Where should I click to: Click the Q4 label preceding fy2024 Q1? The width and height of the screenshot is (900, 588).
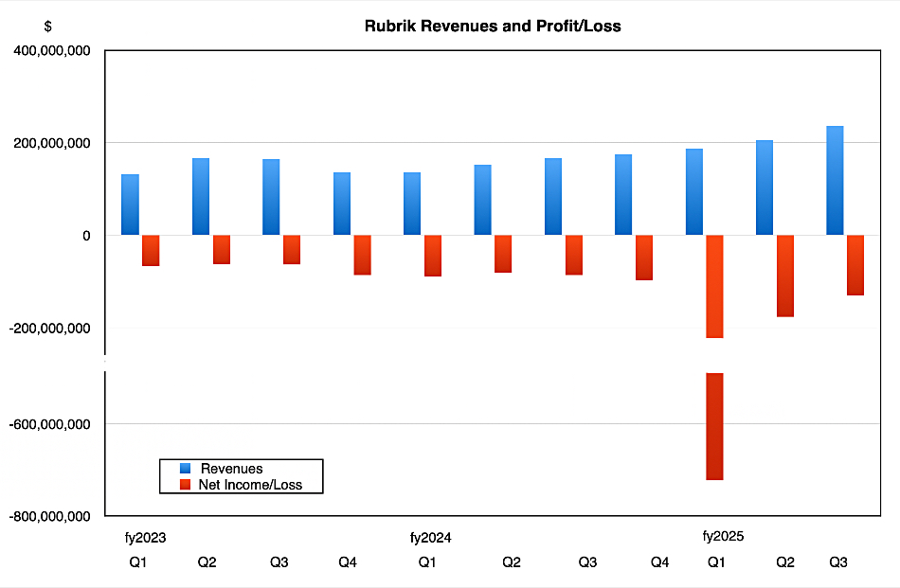coord(348,562)
